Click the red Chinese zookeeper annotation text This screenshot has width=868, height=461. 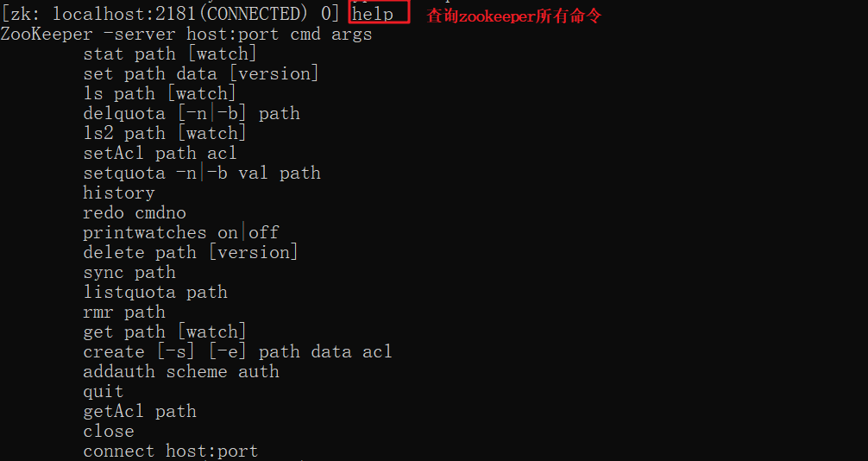[513, 16]
